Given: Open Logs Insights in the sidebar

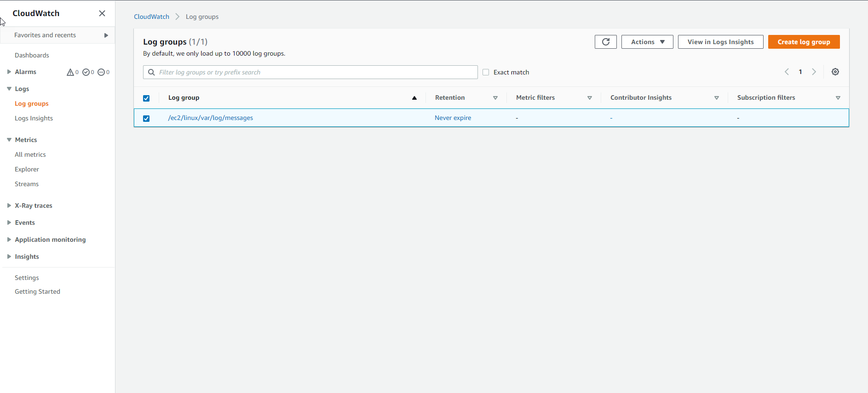Looking at the screenshot, I should (x=34, y=118).
